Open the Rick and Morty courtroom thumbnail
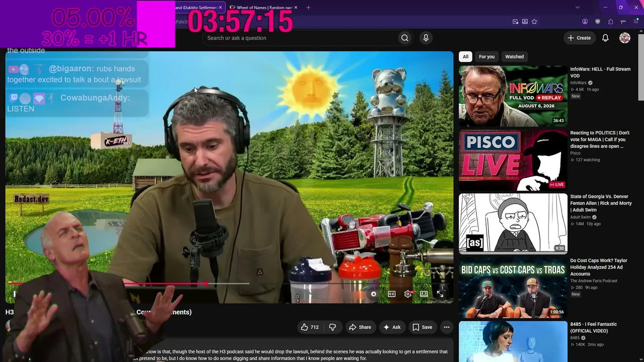Viewport: 644px width, 362px height. (513, 223)
